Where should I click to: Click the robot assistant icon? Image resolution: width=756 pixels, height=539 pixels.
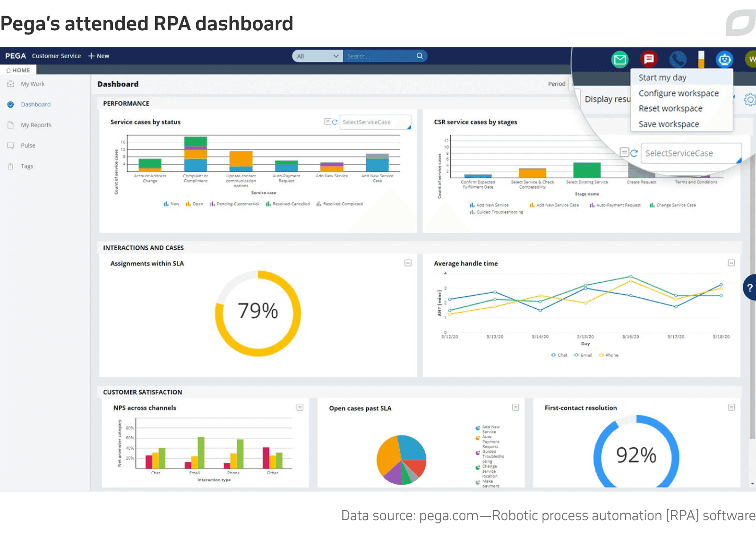tap(724, 60)
